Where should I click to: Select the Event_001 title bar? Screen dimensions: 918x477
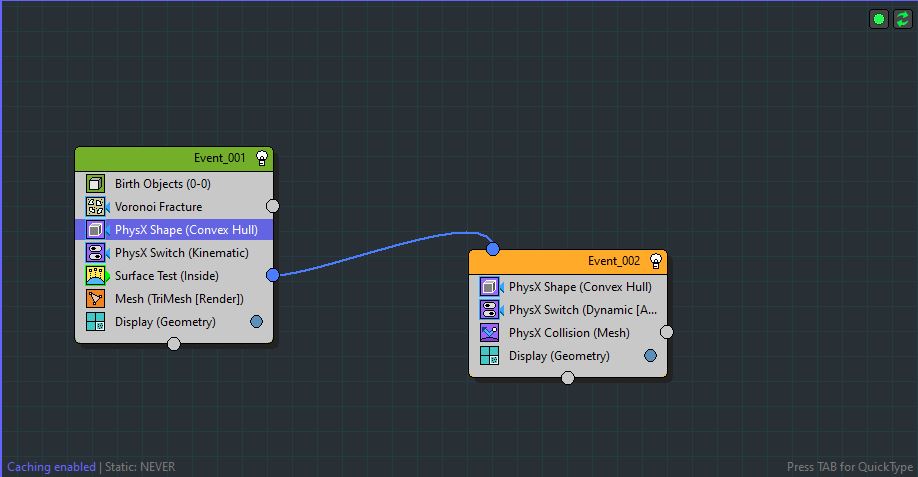pos(174,159)
